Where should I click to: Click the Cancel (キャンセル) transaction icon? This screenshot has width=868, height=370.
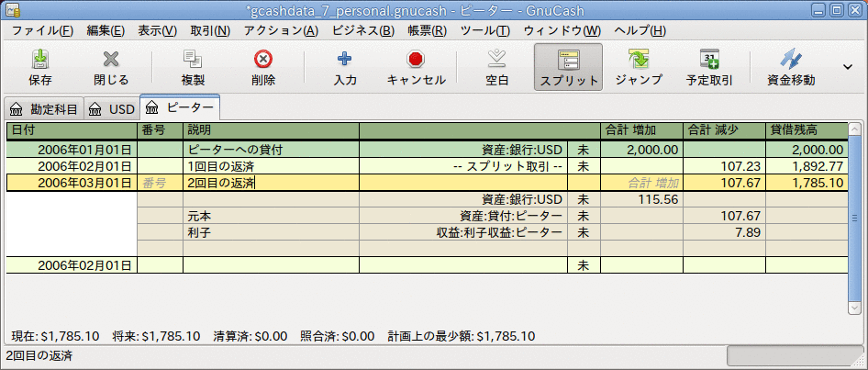(416, 68)
